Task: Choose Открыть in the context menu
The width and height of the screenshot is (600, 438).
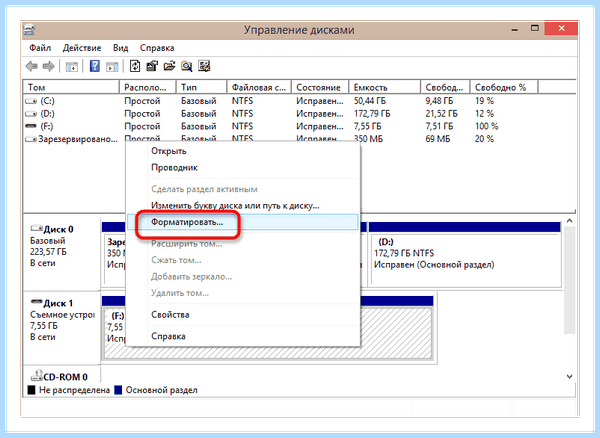Action: point(243,151)
